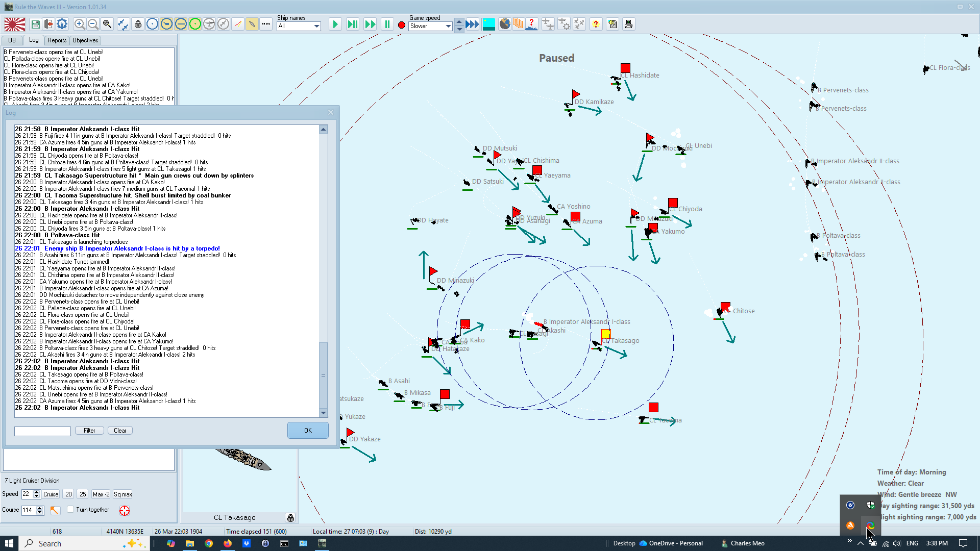
Task: Toggle the plain blue circle dot icon
Action: click(152, 24)
